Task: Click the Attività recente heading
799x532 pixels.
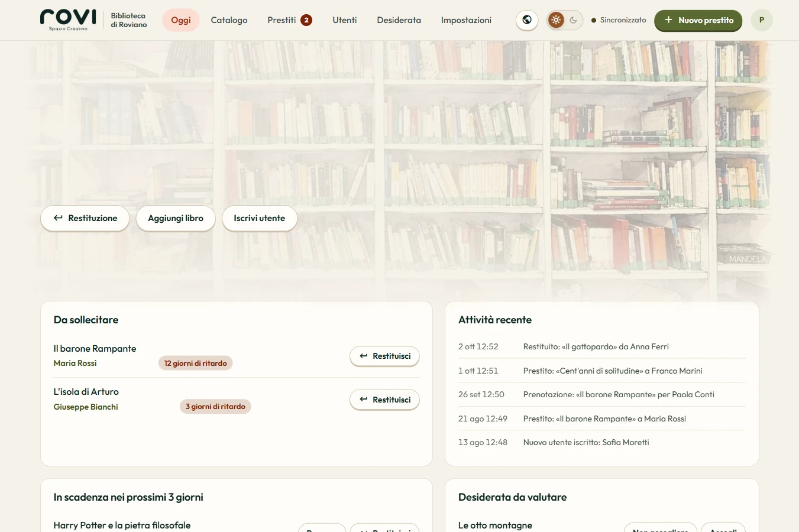Action: 495,320
